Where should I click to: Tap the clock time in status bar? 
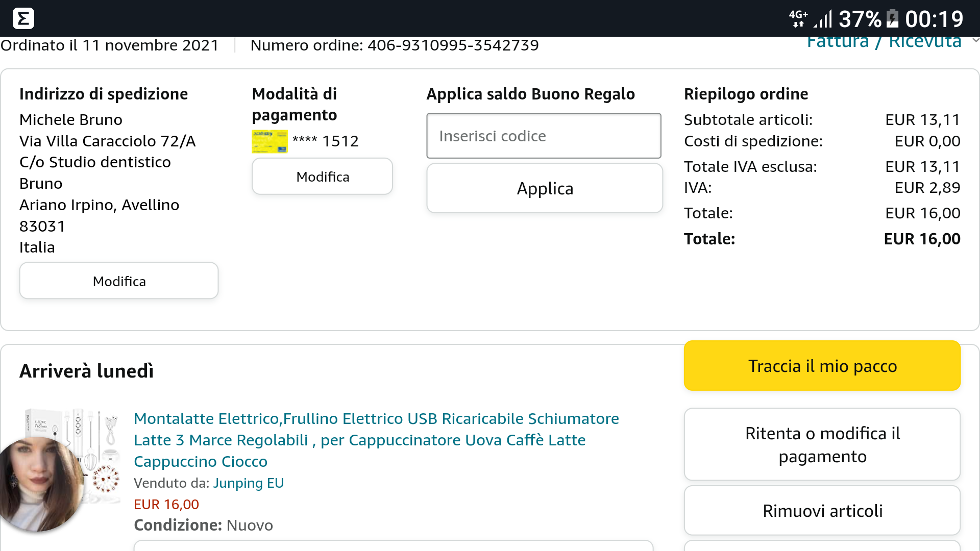(x=934, y=19)
